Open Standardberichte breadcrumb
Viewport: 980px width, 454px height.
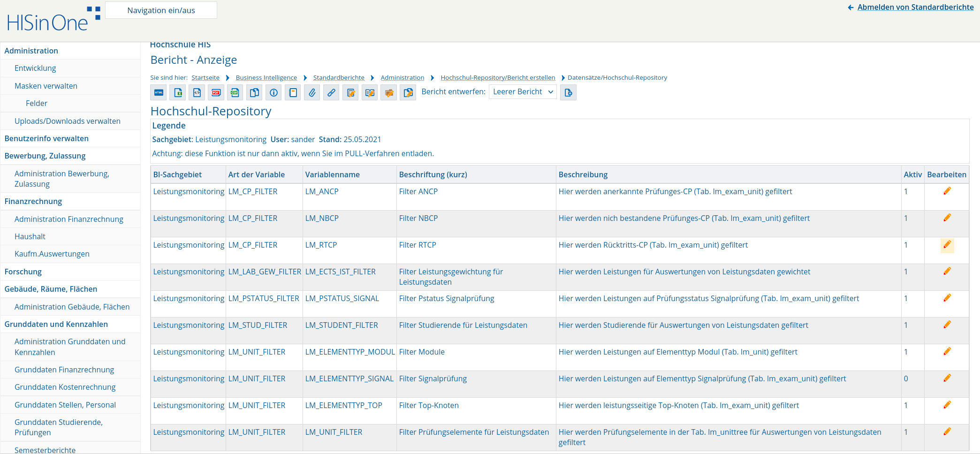coord(339,78)
